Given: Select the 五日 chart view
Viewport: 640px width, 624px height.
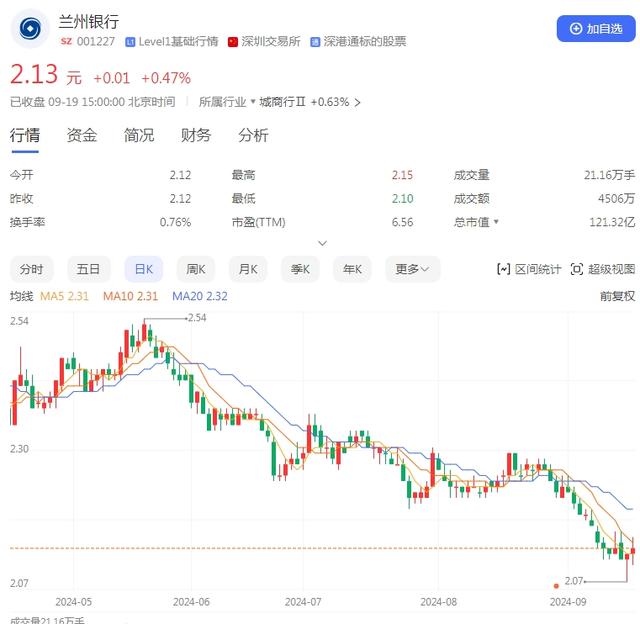Looking at the screenshot, I should tap(88, 269).
